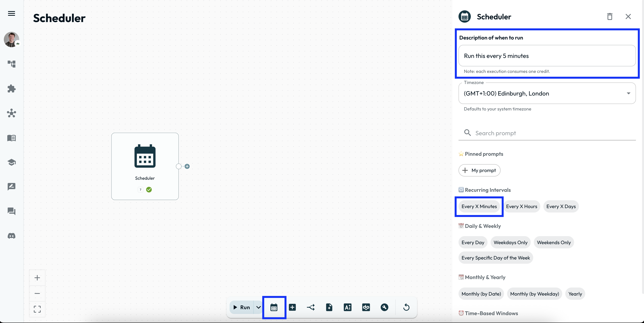Select the Every X Days preset

tap(561, 206)
